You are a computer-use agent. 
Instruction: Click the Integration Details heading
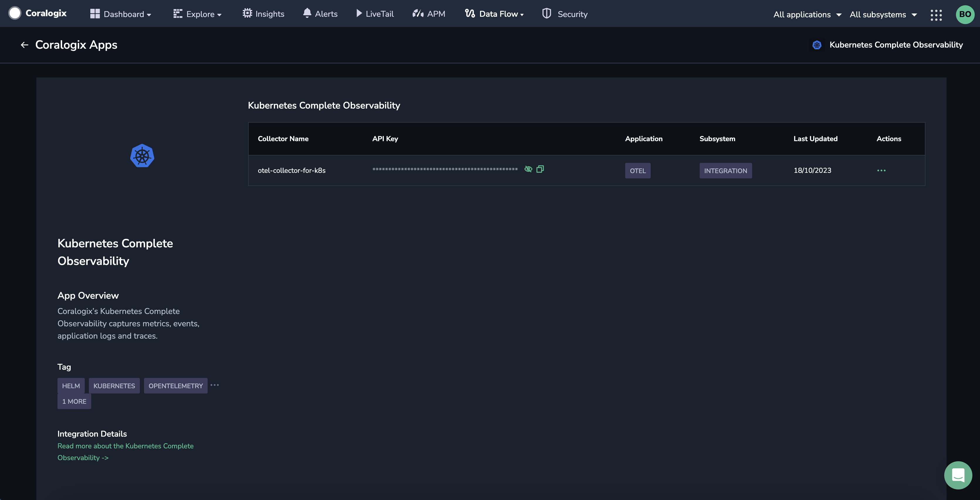click(x=92, y=434)
